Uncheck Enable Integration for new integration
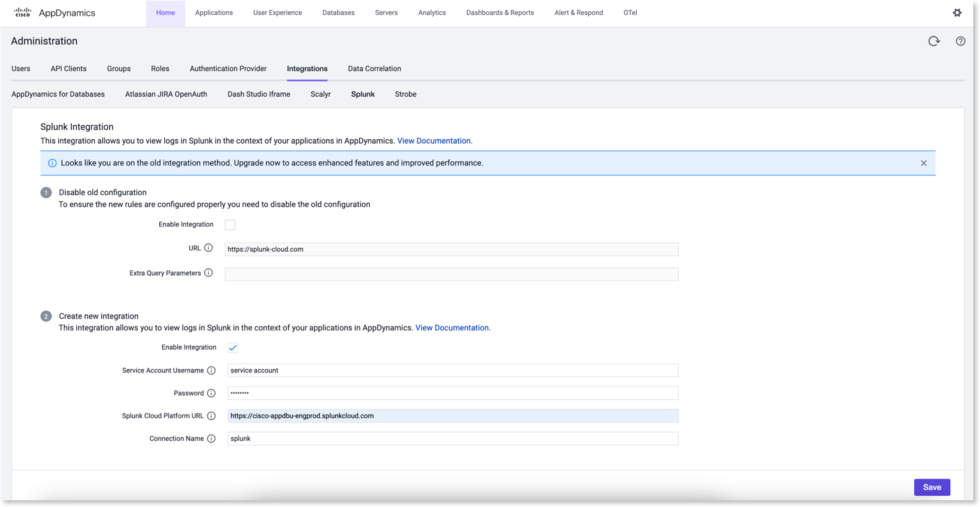 pyautogui.click(x=233, y=348)
